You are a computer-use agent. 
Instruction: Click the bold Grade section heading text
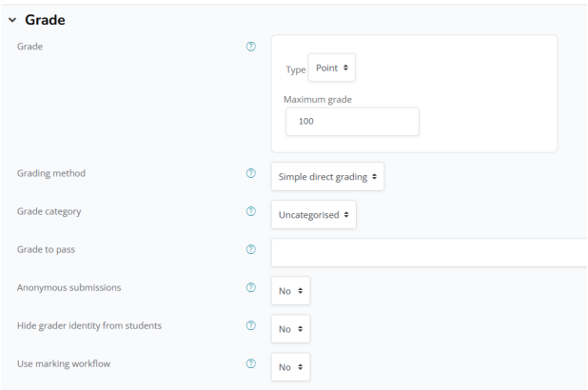click(x=45, y=19)
